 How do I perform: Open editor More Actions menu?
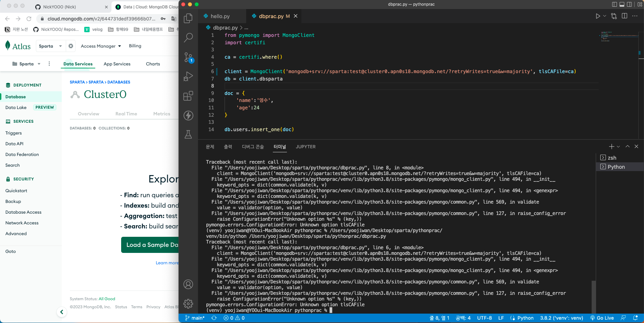pos(635,16)
